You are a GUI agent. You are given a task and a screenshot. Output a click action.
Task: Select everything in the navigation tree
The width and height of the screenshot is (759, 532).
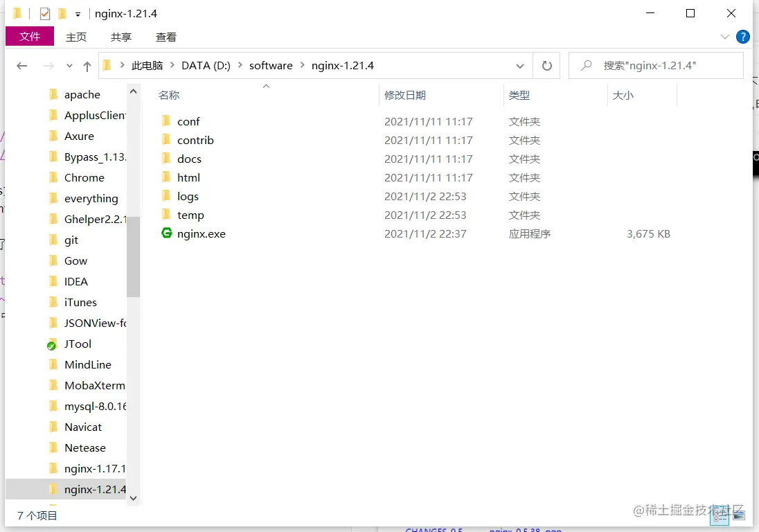click(x=91, y=199)
